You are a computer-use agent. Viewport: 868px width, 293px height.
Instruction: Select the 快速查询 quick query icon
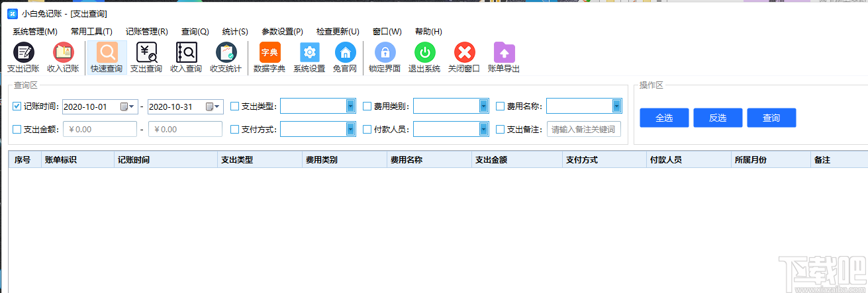click(107, 57)
